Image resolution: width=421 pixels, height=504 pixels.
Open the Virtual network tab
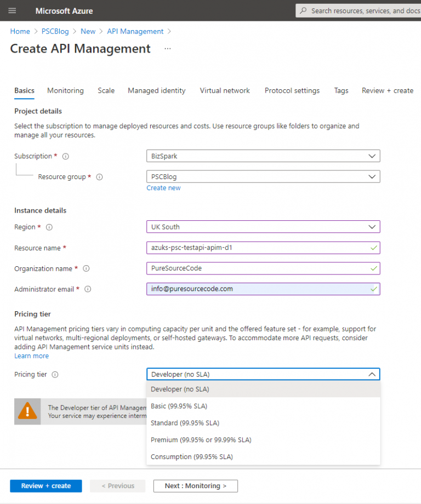click(x=225, y=90)
